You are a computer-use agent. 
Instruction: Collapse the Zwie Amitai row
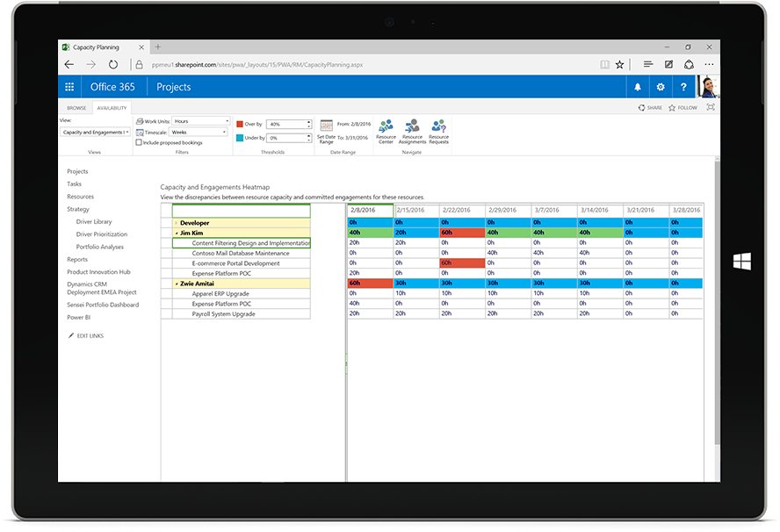pyautogui.click(x=176, y=284)
